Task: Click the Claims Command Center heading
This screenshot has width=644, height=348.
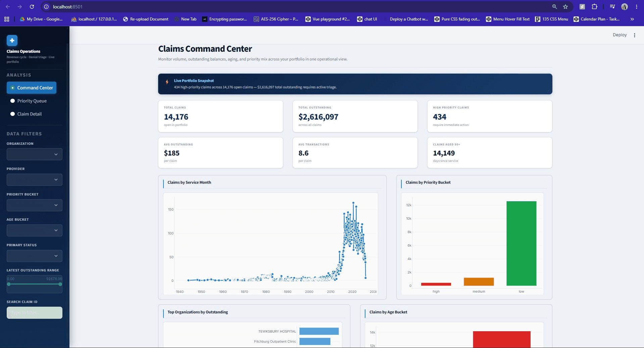Action: (205, 49)
